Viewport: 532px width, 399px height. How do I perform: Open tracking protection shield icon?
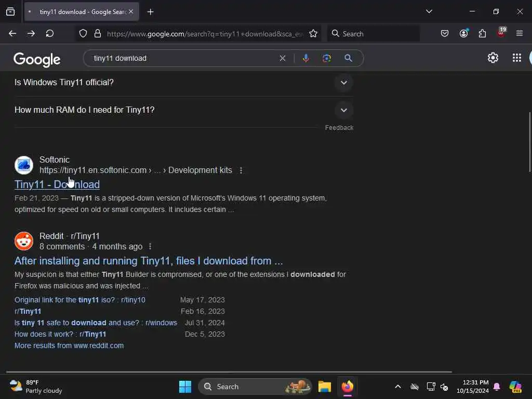coord(83,34)
